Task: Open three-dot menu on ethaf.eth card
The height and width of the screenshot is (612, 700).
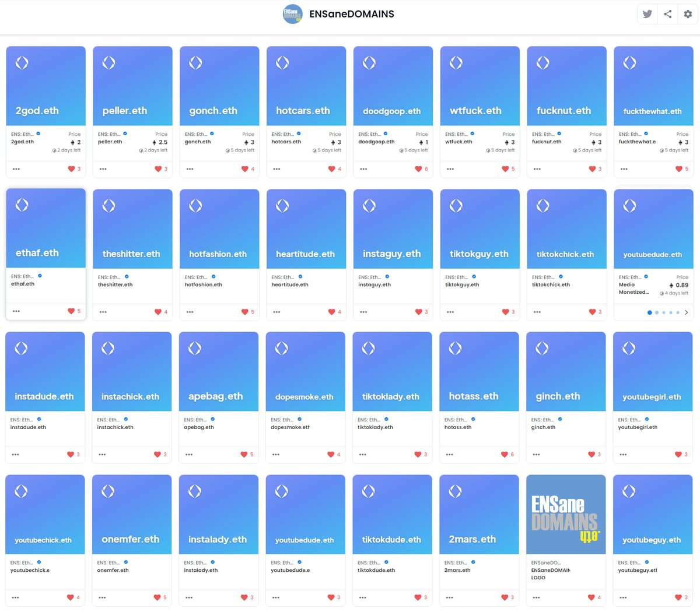Action: [16, 311]
